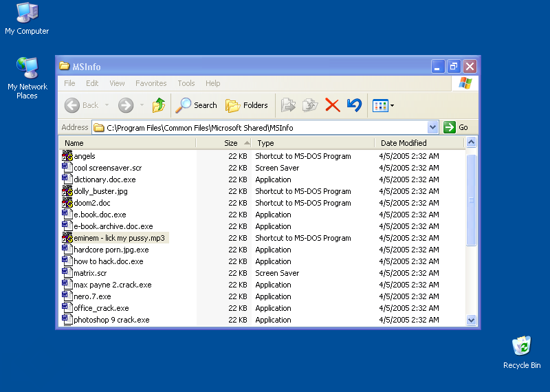The height and width of the screenshot is (392, 550).
Task: Select the cool screensaver.scr file icon
Action: [x=67, y=167]
